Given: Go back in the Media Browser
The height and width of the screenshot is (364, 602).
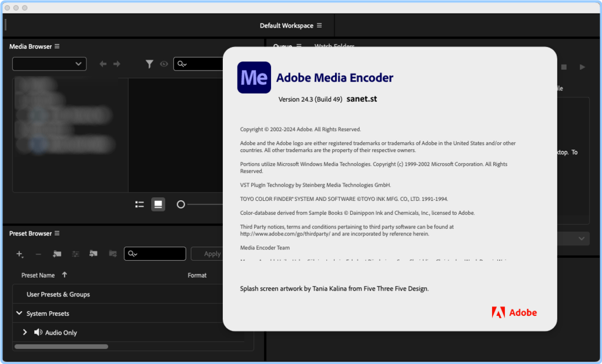Looking at the screenshot, I should [x=103, y=64].
